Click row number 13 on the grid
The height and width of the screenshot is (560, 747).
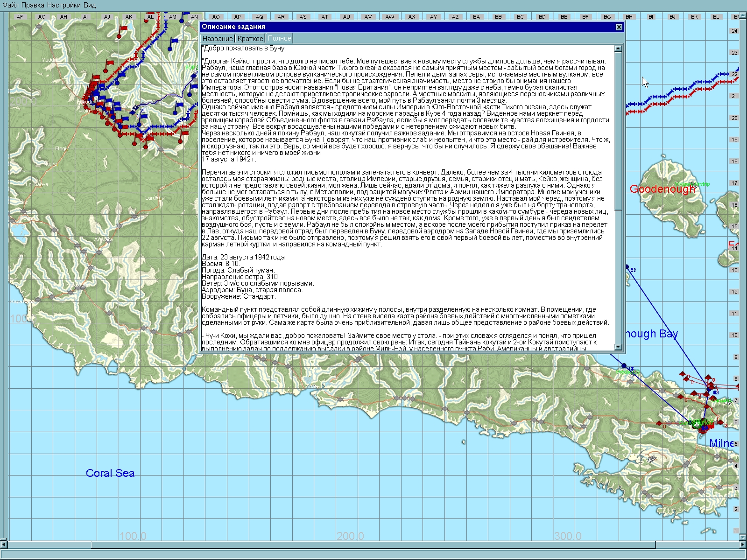(x=735, y=270)
